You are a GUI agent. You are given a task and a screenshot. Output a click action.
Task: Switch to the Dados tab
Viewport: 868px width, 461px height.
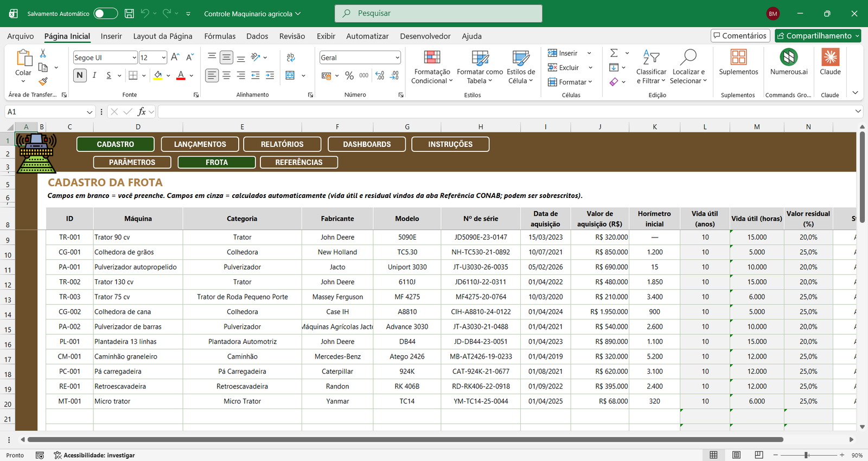pos(257,36)
